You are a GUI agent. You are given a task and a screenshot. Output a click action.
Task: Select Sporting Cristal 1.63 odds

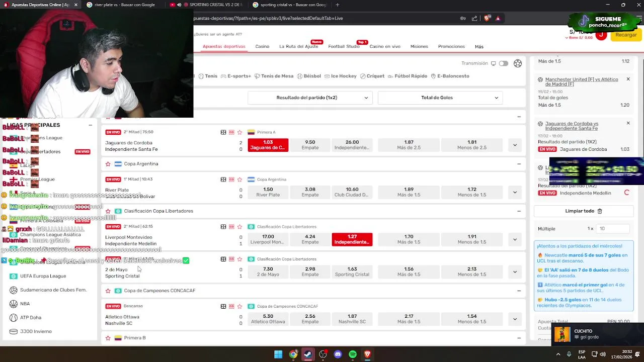pyautogui.click(x=352, y=271)
